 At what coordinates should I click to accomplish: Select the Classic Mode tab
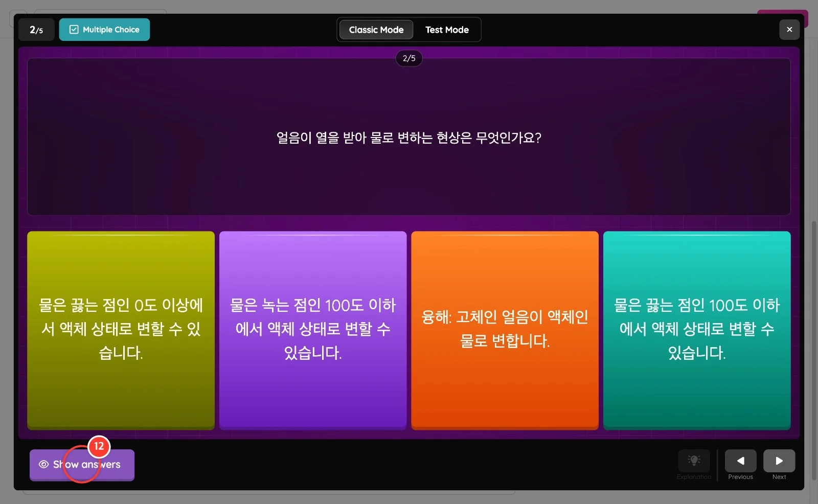(x=376, y=30)
